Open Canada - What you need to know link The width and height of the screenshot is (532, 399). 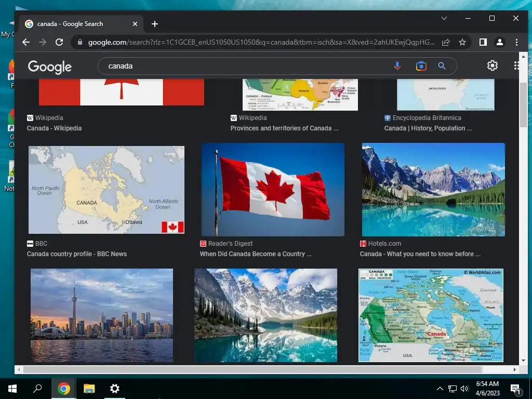coord(420,254)
